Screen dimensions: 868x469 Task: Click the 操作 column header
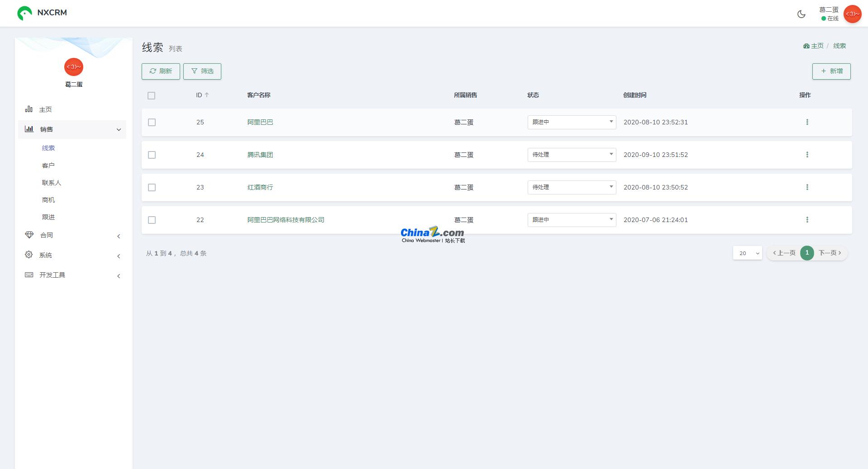(805, 95)
